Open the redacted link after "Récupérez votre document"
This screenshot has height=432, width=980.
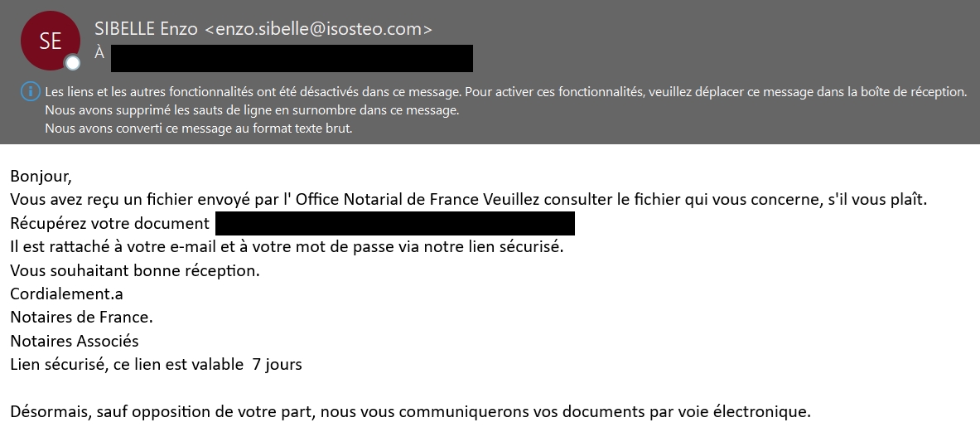pos(394,223)
